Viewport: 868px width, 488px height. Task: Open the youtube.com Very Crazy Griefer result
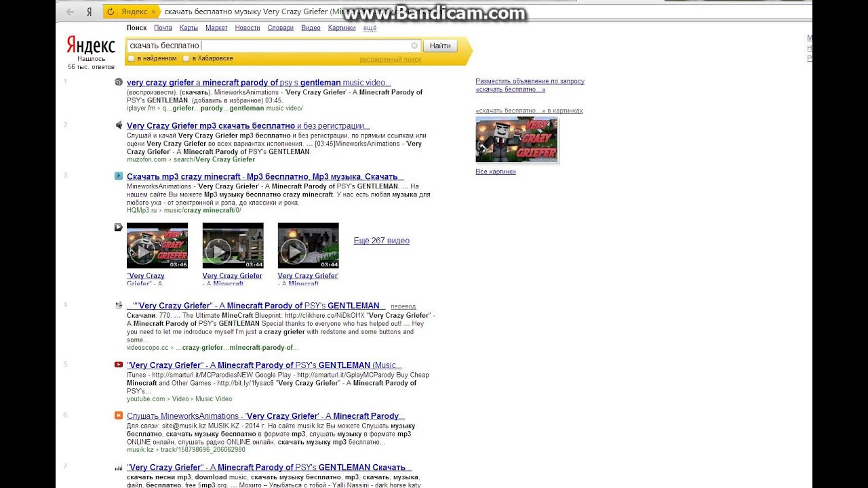[x=264, y=365]
